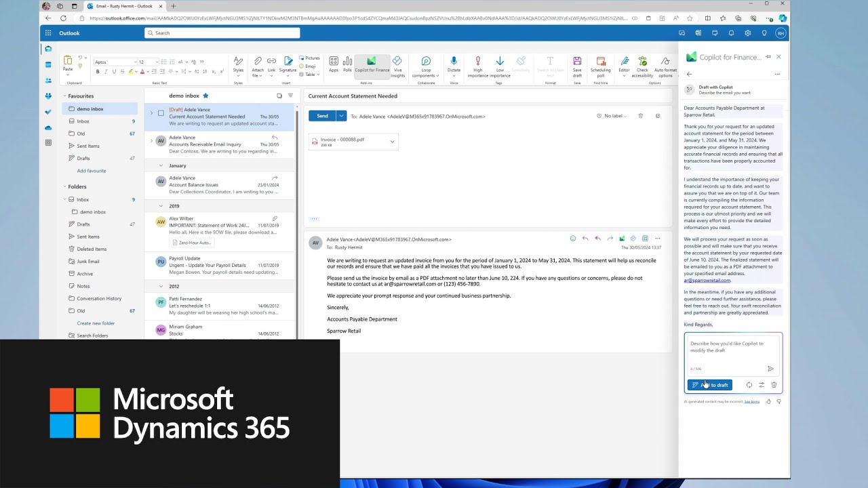Click the Add favourite link
Image resolution: width=868 pixels, height=488 pixels.
click(92, 171)
